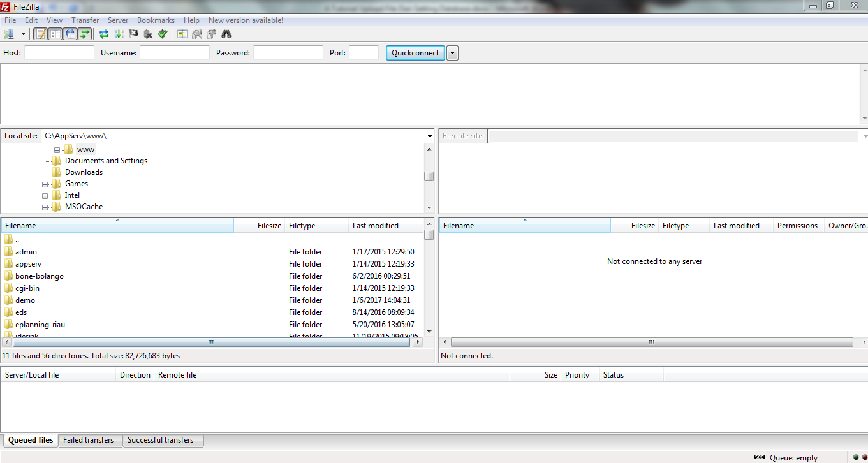Click the demo folder icon
Screen dimensions: 868x463
click(x=8, y=300)
